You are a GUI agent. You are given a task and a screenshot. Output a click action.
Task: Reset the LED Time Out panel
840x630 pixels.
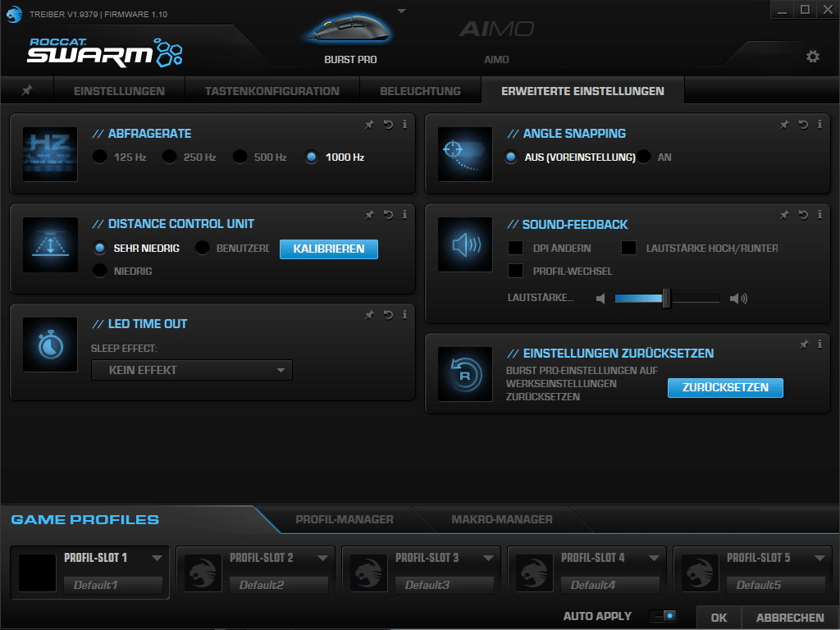point(388,315)
